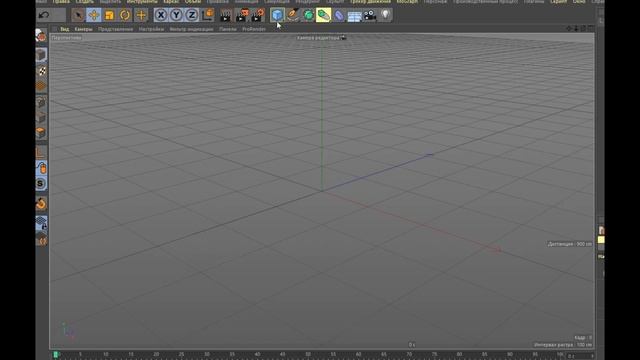Toggle the X axis lock

coord(161,16)
